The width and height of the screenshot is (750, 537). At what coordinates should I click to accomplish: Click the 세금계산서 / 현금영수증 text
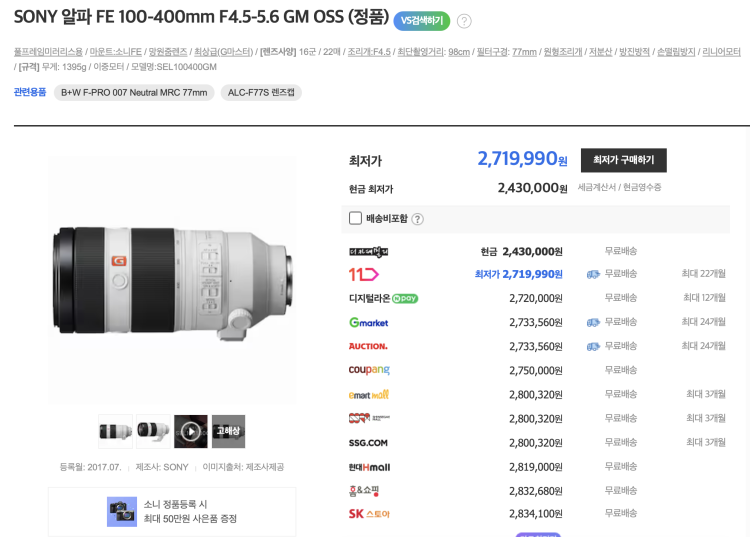(619, 187)
